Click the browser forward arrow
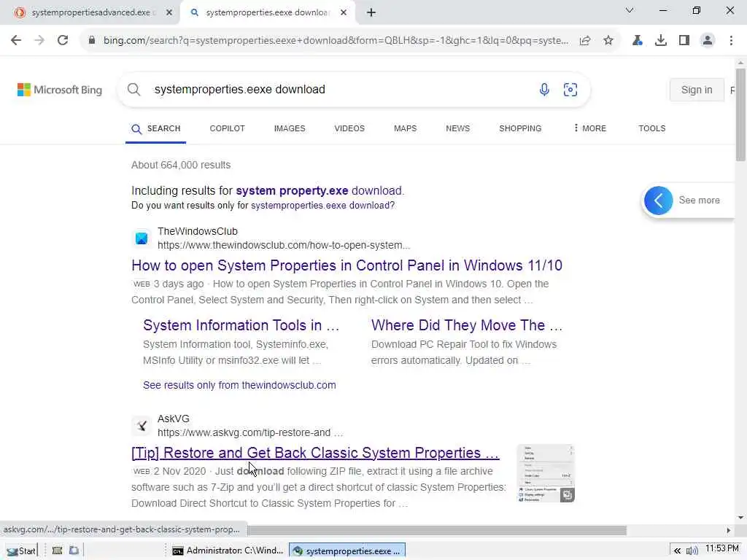The height and width of the screenshot is (560, 747). pos(39,41)
